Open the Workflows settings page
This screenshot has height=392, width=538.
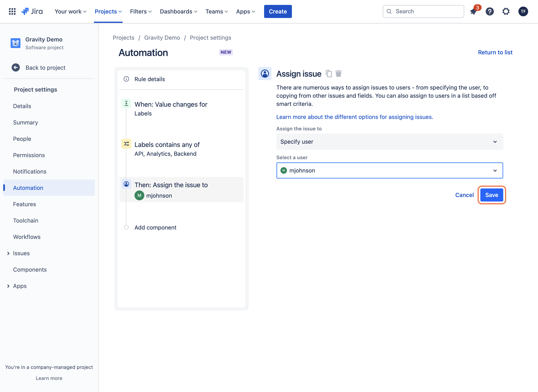coord(27,237)
